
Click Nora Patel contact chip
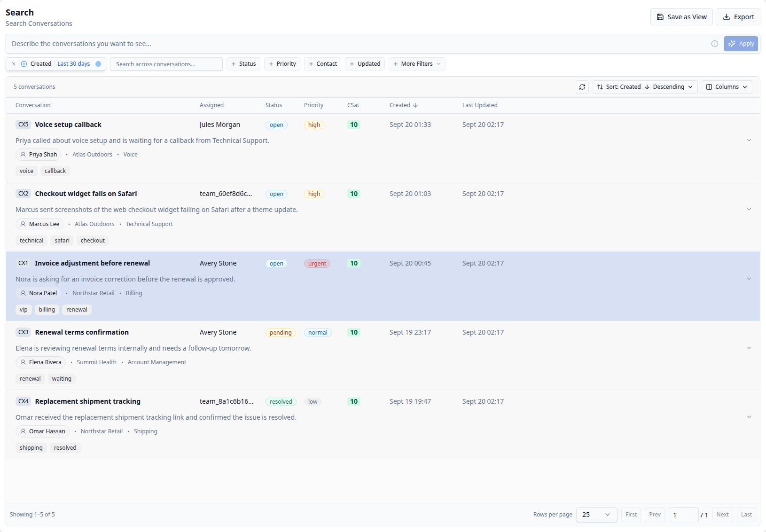click(x=39, y=293)
